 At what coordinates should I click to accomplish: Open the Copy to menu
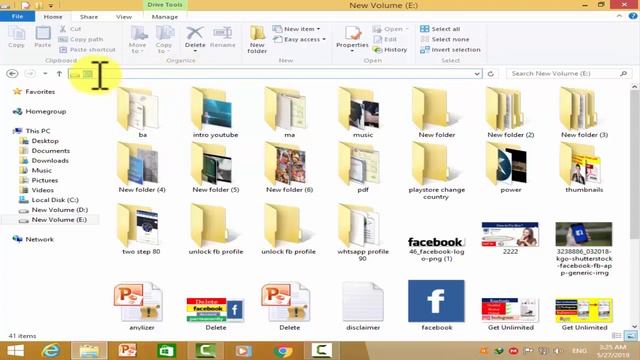(164, 40)
